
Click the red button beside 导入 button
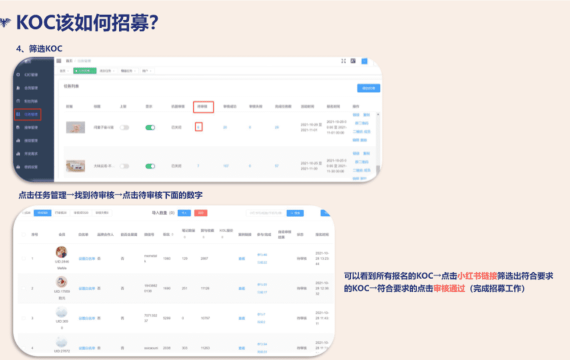tap(201, 213)
